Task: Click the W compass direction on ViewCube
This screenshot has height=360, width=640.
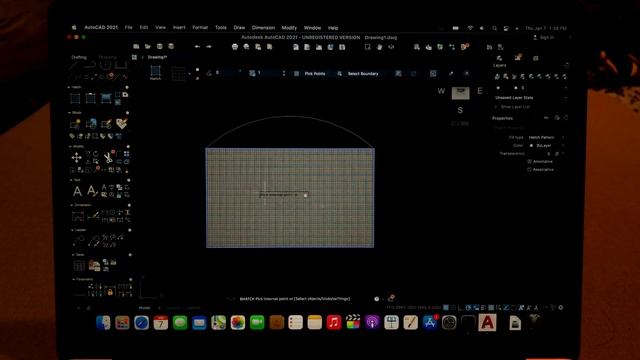Action: 441,91
